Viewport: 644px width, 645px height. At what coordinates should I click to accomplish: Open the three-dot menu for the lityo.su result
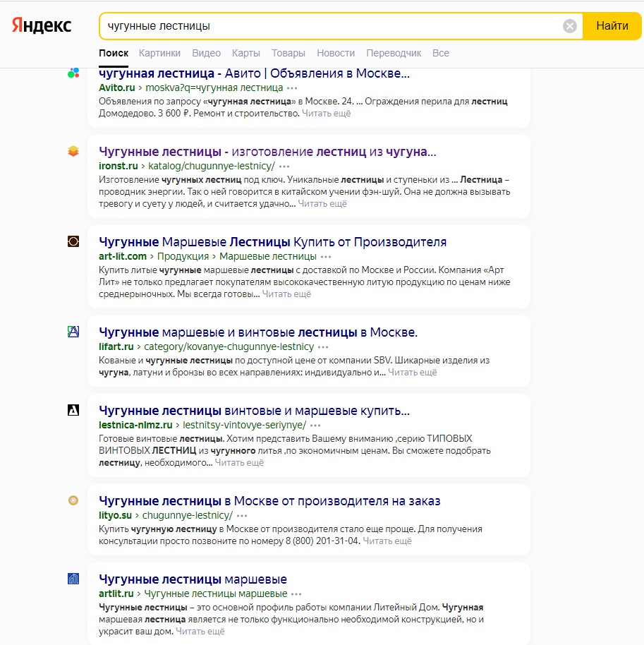pyautogui.click(x=242, y=516)
